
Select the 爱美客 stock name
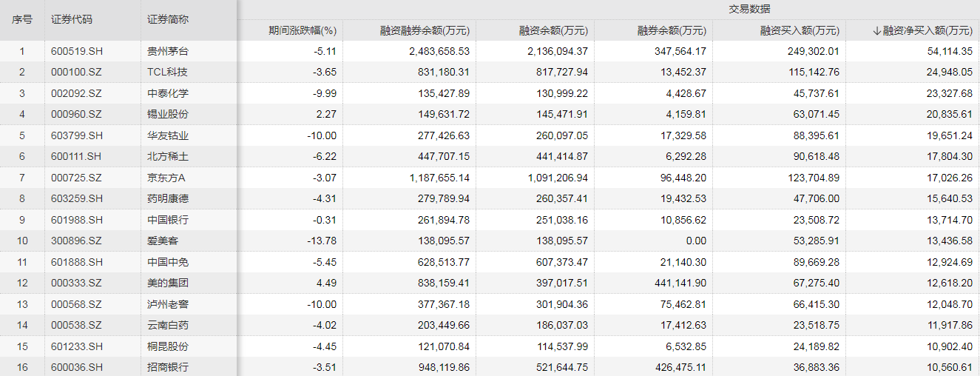163,241
